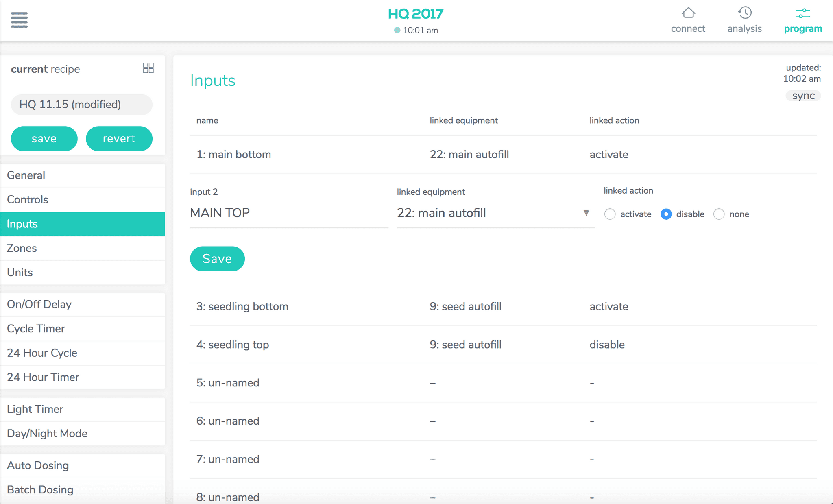Go to Cycle Timer settings
Image resolution: width=833 pixels, height=504 pixels.
click(36, 329)
